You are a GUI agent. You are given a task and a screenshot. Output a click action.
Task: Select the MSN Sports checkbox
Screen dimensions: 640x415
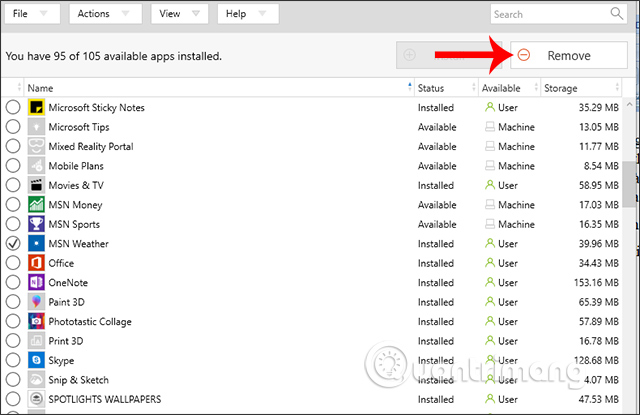click(13, 224)
